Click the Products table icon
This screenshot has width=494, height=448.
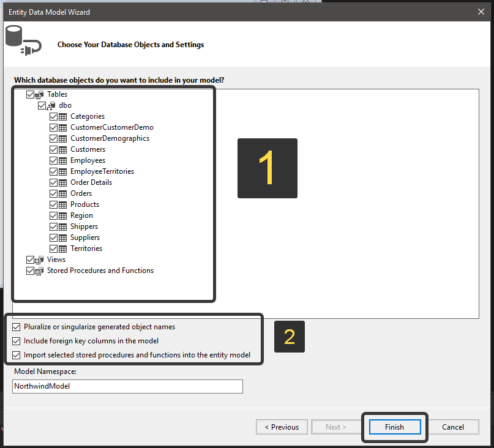pos(62,205)
